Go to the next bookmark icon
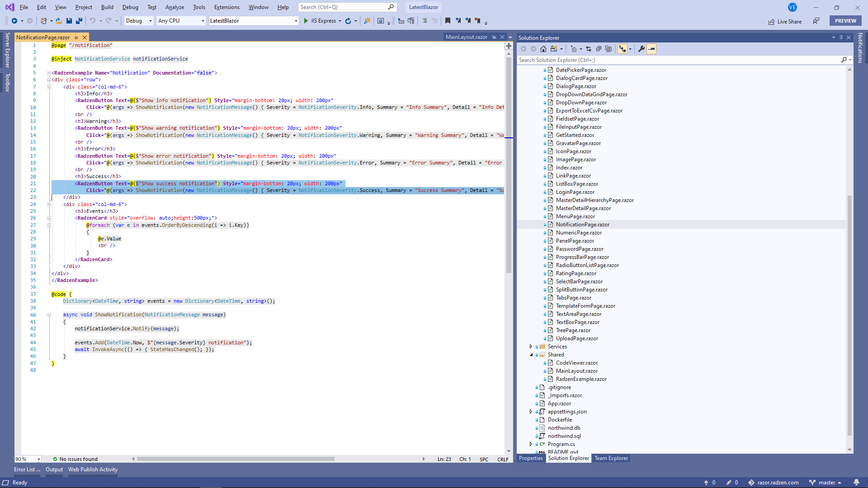The width and height of the screenshot is (868, 488). (468, 21)
